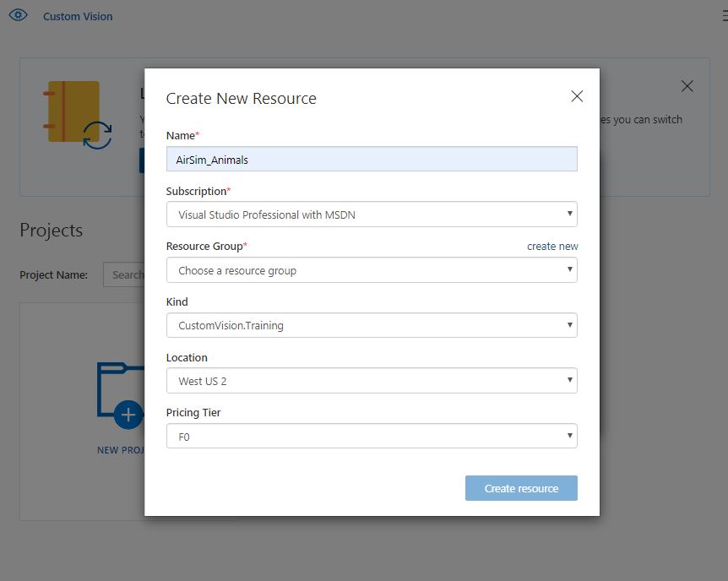This screenshot has height=581, width=728.
Task: Click the Location label
Action: [187, 357]
